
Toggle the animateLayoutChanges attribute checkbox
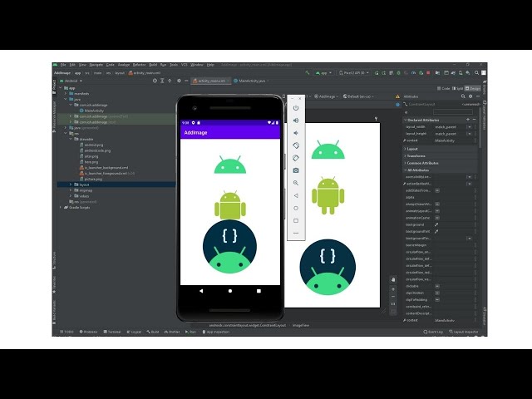437,211
